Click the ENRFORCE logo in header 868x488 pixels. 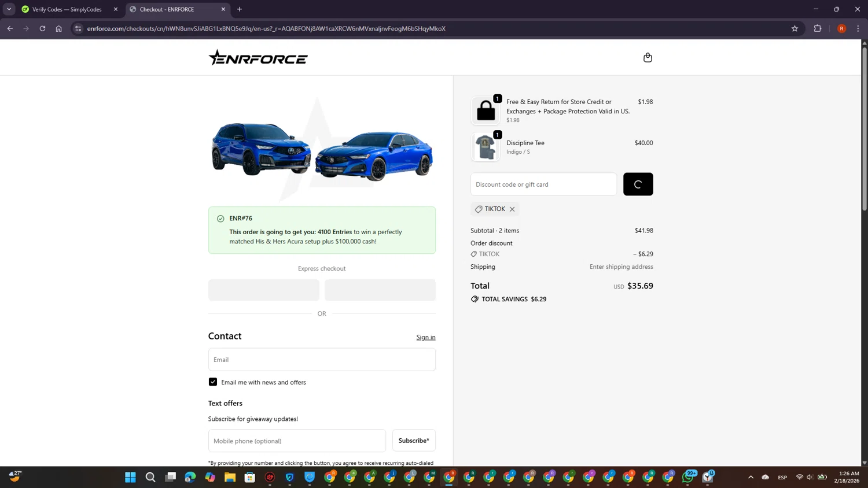(258, 57)
